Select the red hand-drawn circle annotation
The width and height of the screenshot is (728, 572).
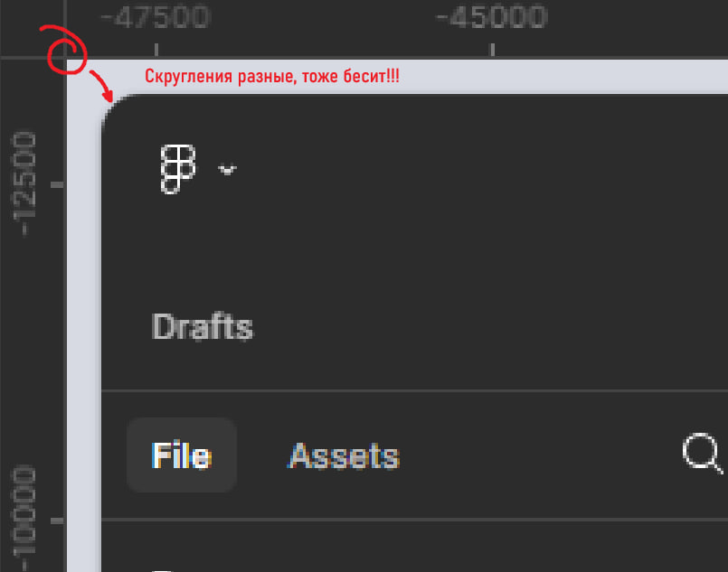point(65,50)
